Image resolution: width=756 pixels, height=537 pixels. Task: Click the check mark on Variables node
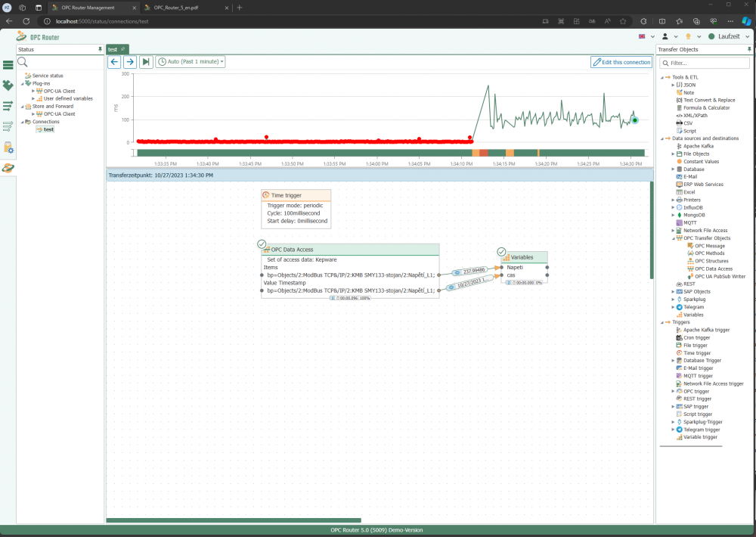point(501,252)
